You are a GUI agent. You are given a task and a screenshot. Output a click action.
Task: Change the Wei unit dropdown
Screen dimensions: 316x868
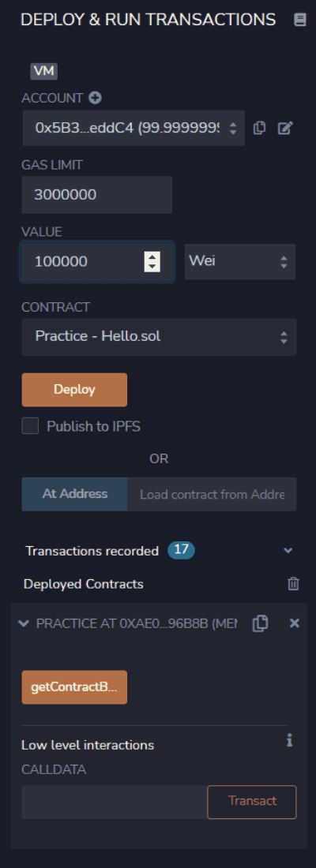point(240,261)
